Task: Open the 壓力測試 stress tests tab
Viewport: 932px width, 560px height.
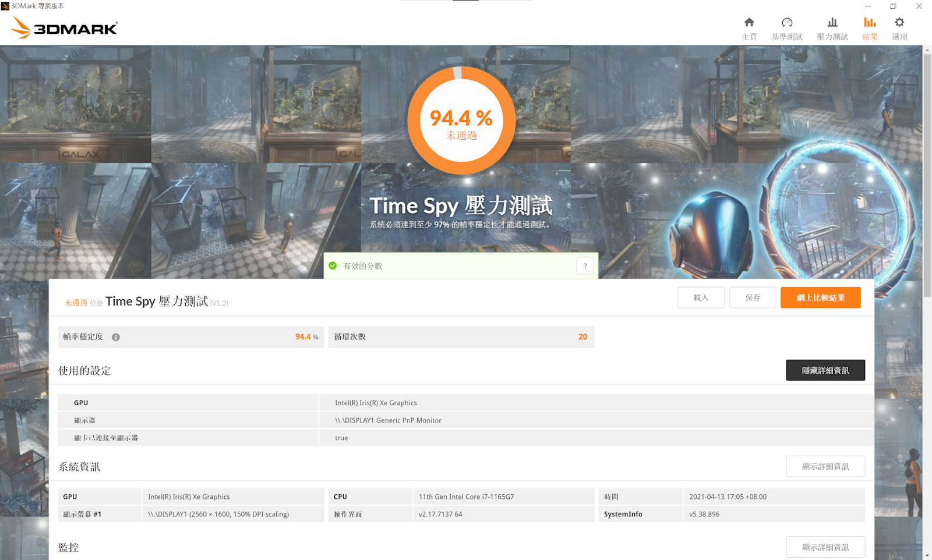Action: (x=832, y=29)
